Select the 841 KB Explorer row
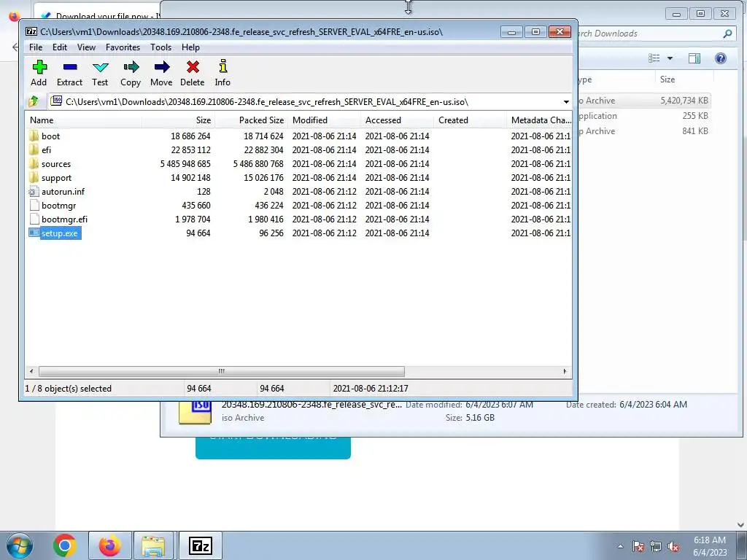The width and height of the screenshot is (747, 560). tap(644, 131)
